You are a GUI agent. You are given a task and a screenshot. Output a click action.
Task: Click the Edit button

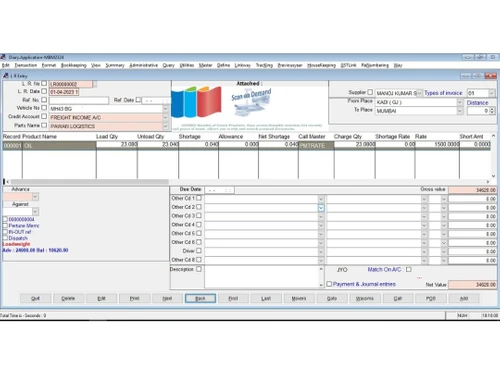pos(101,298)
